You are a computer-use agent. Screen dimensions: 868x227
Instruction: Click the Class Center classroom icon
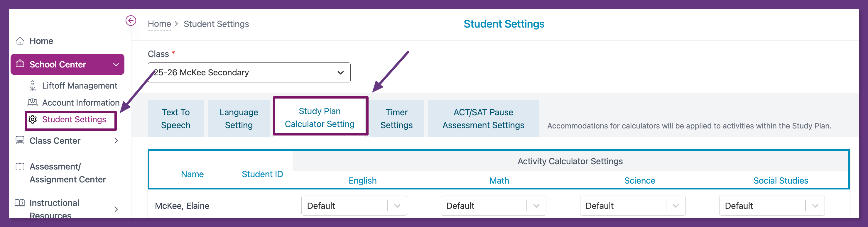20,140
